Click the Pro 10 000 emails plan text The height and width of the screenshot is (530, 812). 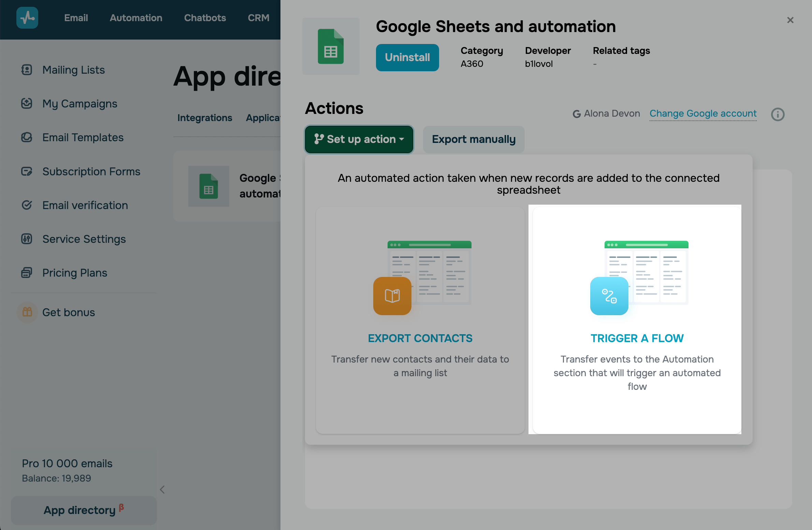(x=67, y=463)
